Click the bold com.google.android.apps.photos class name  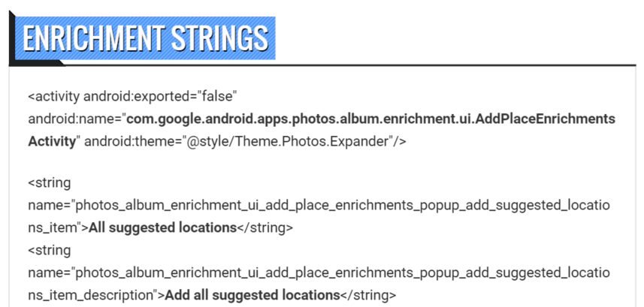point(370,119)
